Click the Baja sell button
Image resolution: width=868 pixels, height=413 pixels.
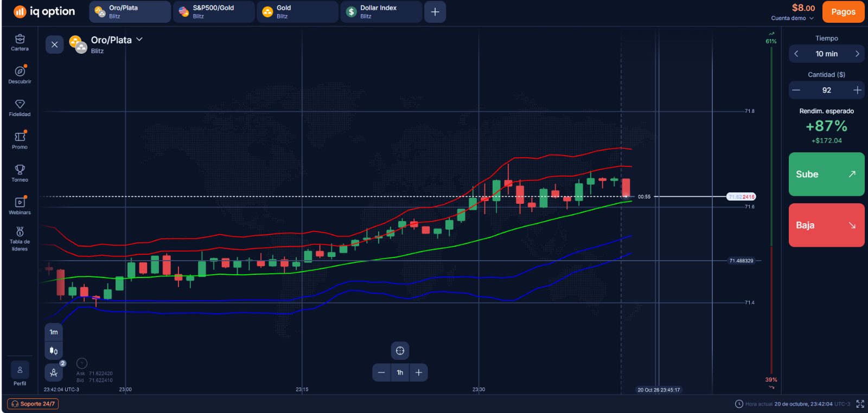coord(826,225)
